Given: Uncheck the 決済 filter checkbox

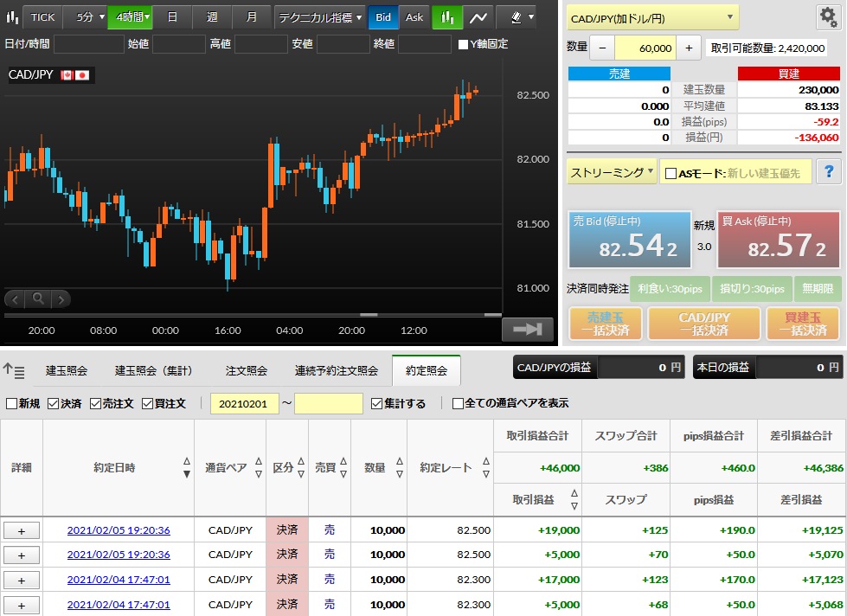Looking at the screenshot, I should click(x=53, y=404).
